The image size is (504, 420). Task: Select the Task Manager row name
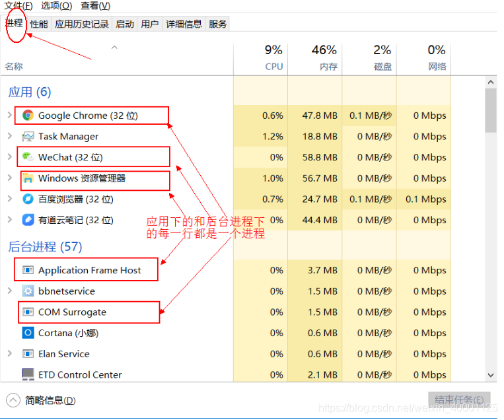[x=69, y=137]
